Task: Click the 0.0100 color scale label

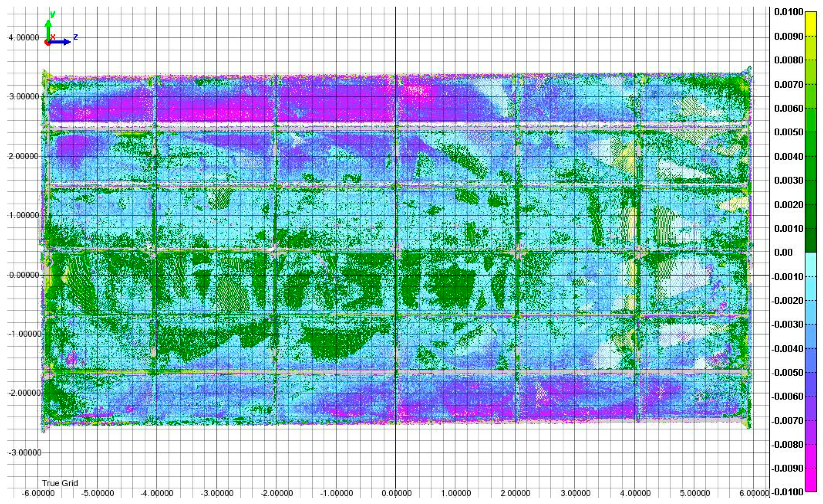Action: [788, 12]
